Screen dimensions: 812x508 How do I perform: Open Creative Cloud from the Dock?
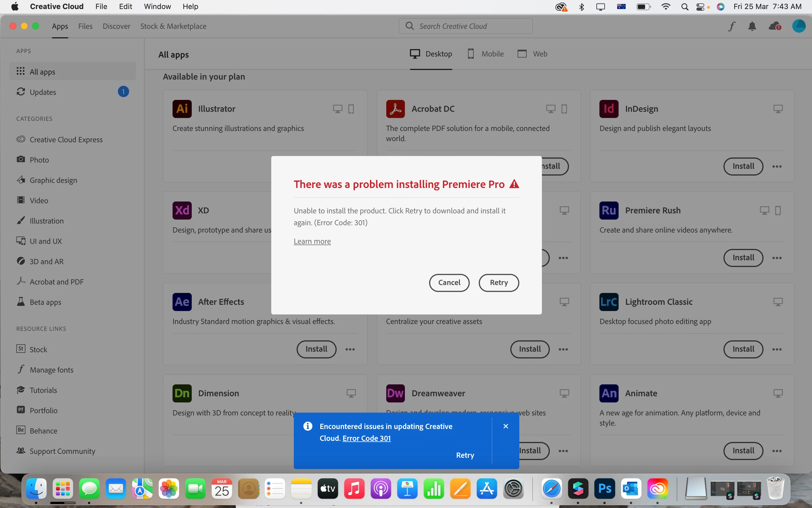click(657, 489)
